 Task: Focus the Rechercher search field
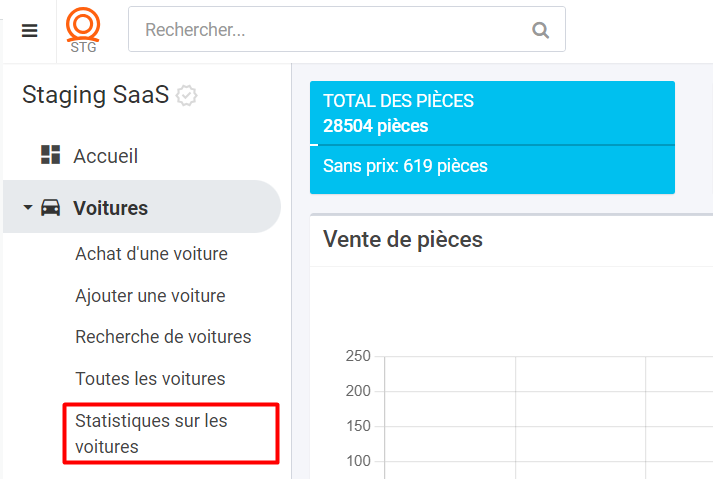(x=346, y=29)
